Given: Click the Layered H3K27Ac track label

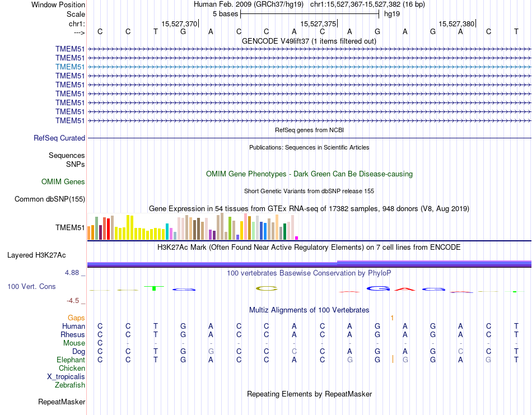Looking at the screenshot, I should coord(36,255).
